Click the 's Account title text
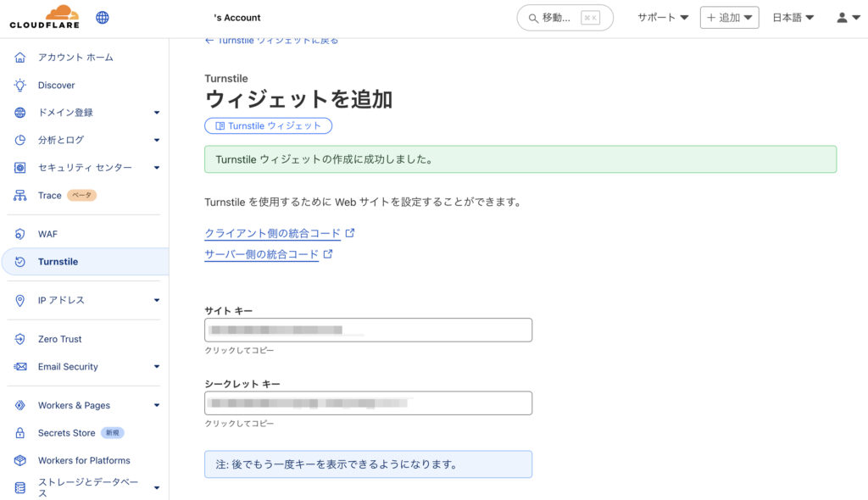This screenshot has height=500, width=868. (x=237, y=18)
